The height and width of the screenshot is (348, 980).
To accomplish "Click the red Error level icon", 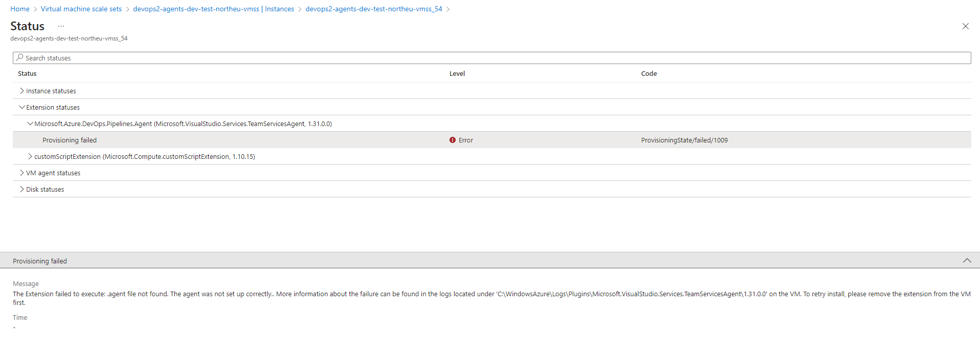I will [453, 140].
